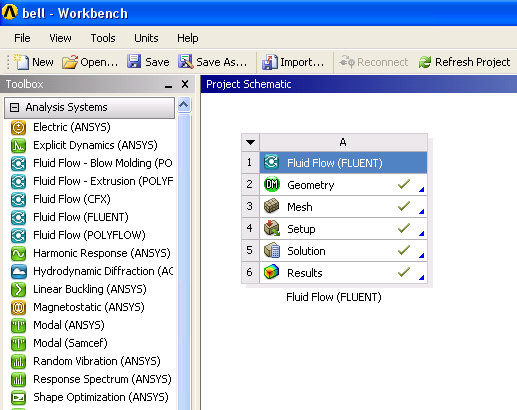Click the Geometry cell green check status
Image resolution: width=517 pixels, height=410 pixels.
tap(404, 184)
